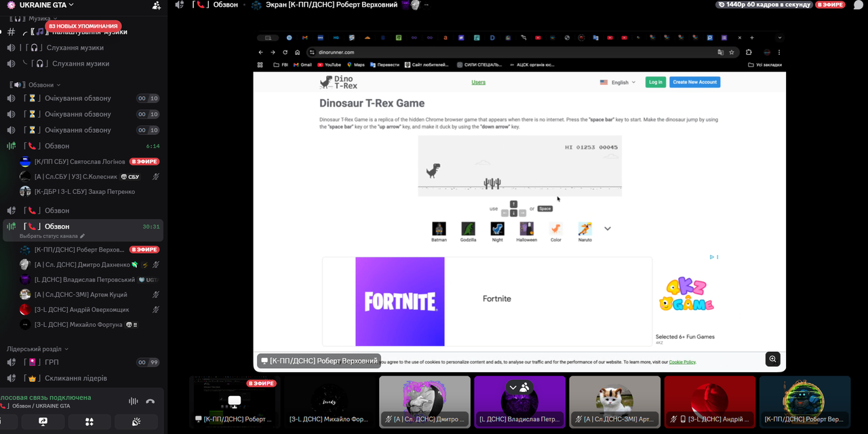868x434 pixels.
Task: Click the stream quality 1440p 60 fps badge
Action: [764, 4]
